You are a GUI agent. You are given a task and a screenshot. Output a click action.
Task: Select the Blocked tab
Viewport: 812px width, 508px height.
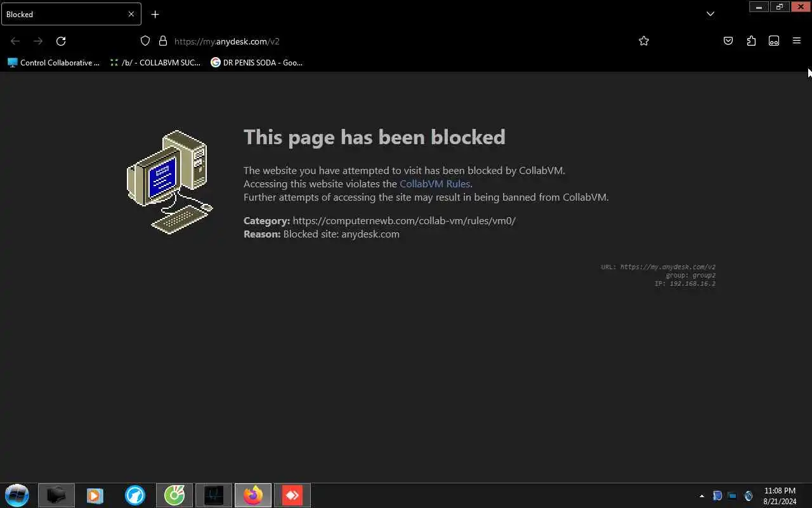click(x=71, y=14)
